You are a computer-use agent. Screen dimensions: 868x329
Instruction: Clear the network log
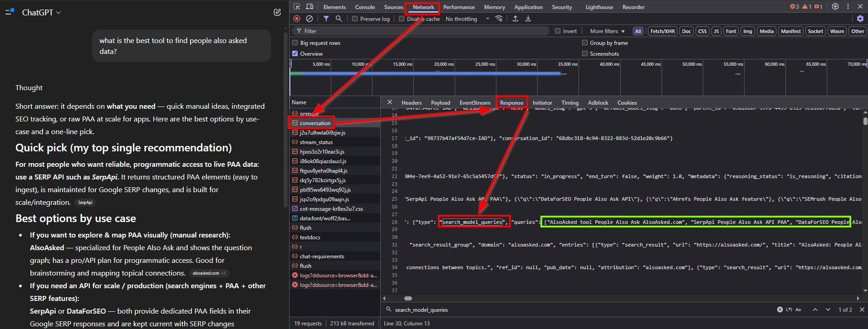click(x=309, y=19)
